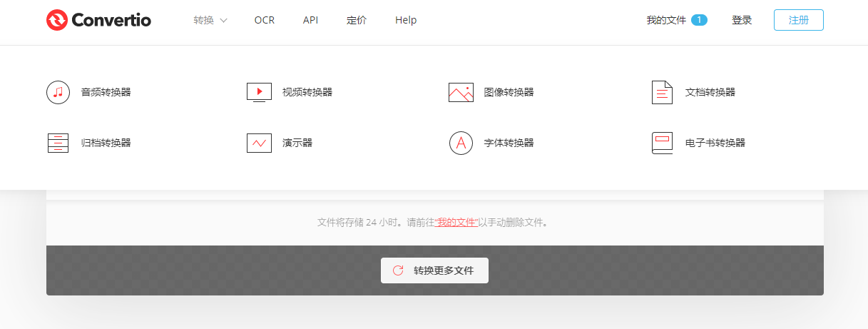This screenshot has width=868, height=329.
Task: Click the font converter letter A icon
Action: (461, 143)
